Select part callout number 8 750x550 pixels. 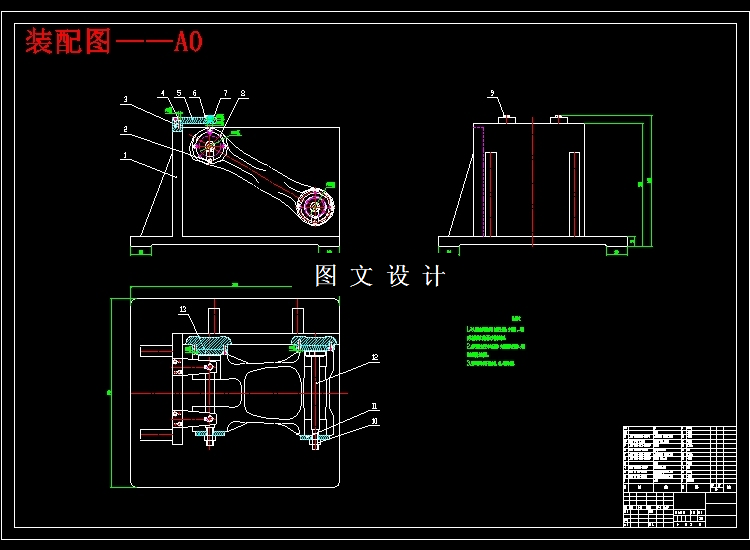(x=243, y=93)
